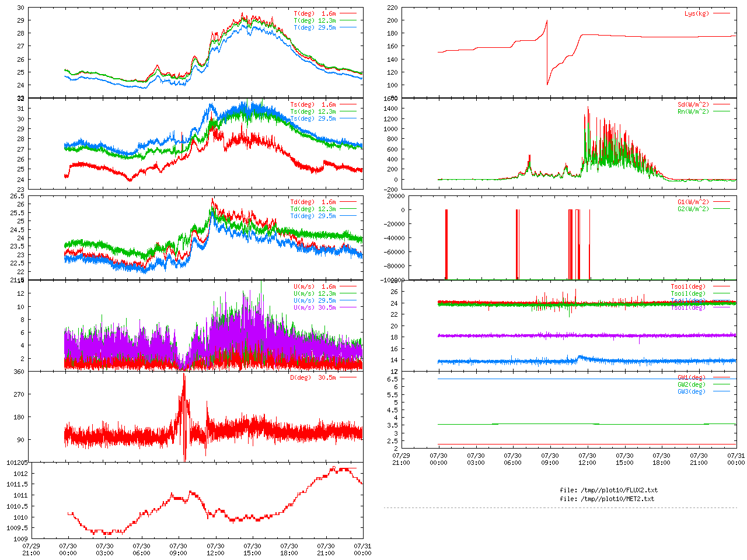Click the '1009.5' pressure axis tick label
Screen dimensions: 747x560
[17, 528]
